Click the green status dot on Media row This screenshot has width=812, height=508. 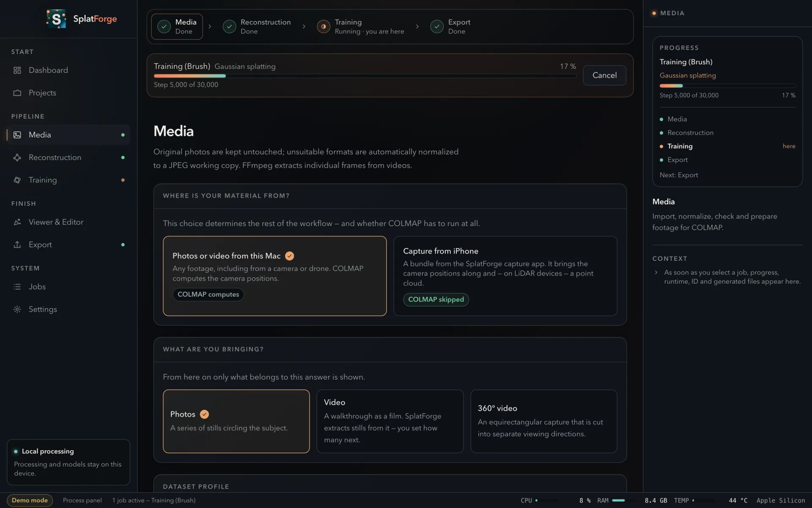pyautogui.click(x=123, y=135)
